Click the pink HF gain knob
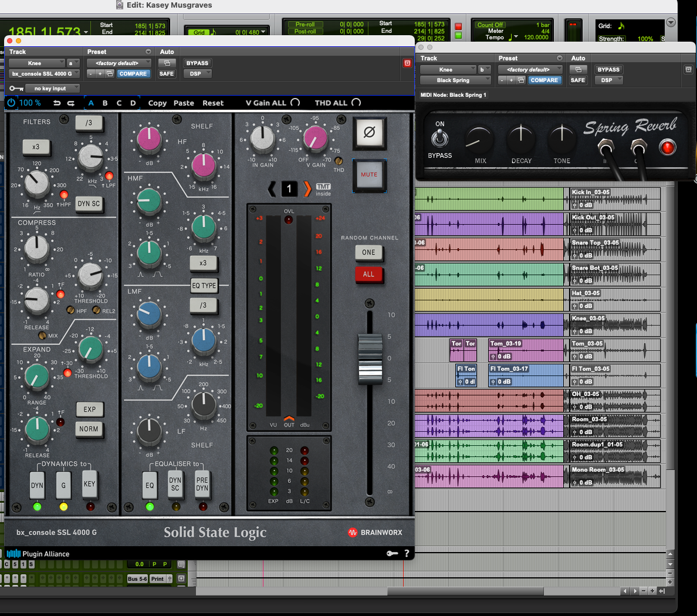 click(x=150, y=138)
